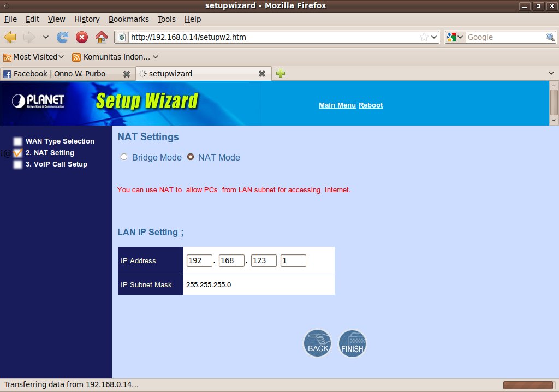Click third IP octet field showing 123
This screenshot has width=559, height=392.
tap(264, 261)
